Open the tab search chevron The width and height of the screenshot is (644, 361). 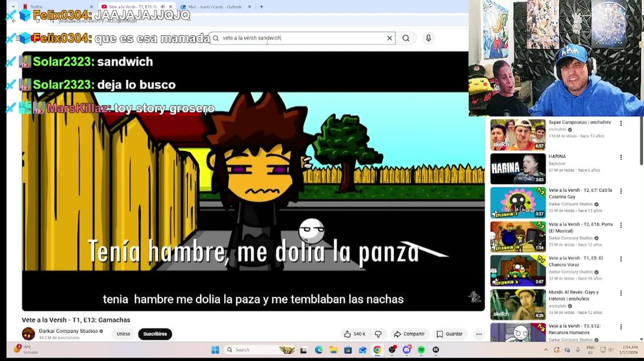coord(13,7)
